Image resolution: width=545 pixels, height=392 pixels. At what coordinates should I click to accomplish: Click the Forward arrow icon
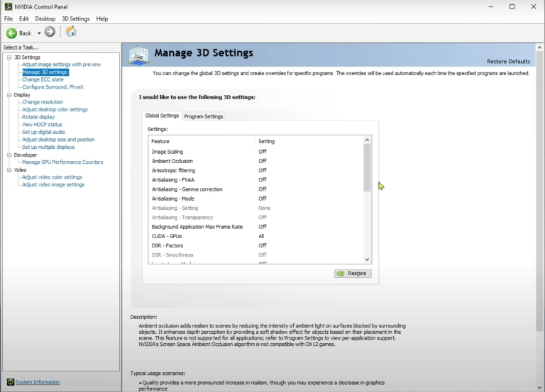coord(50,32)
